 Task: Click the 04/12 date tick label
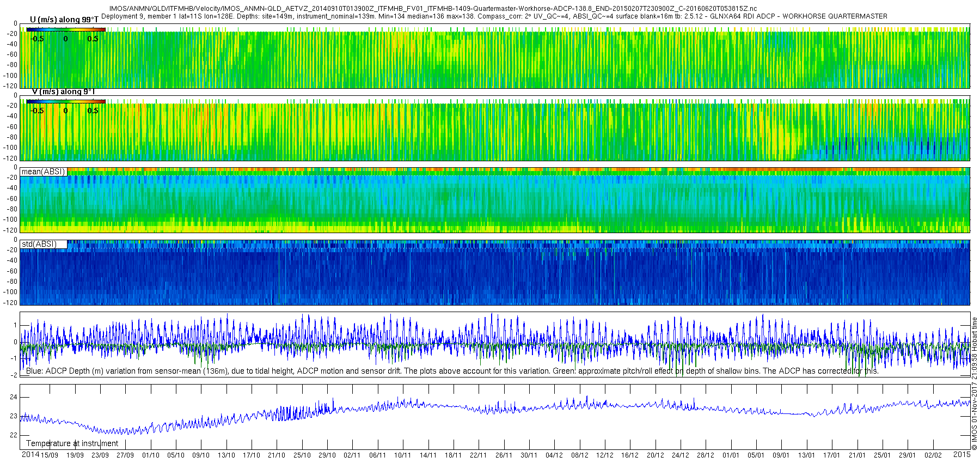click(x=554, y=455)
